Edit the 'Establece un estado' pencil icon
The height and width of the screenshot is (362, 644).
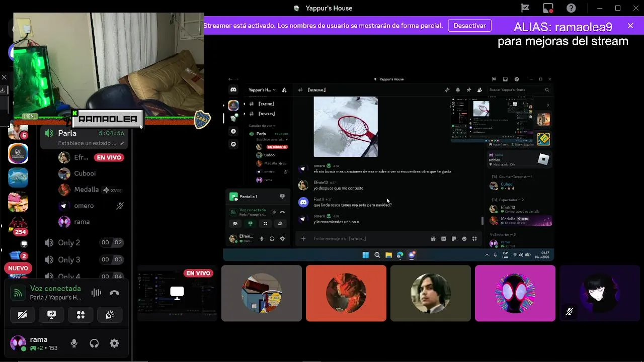pos(122,143)
